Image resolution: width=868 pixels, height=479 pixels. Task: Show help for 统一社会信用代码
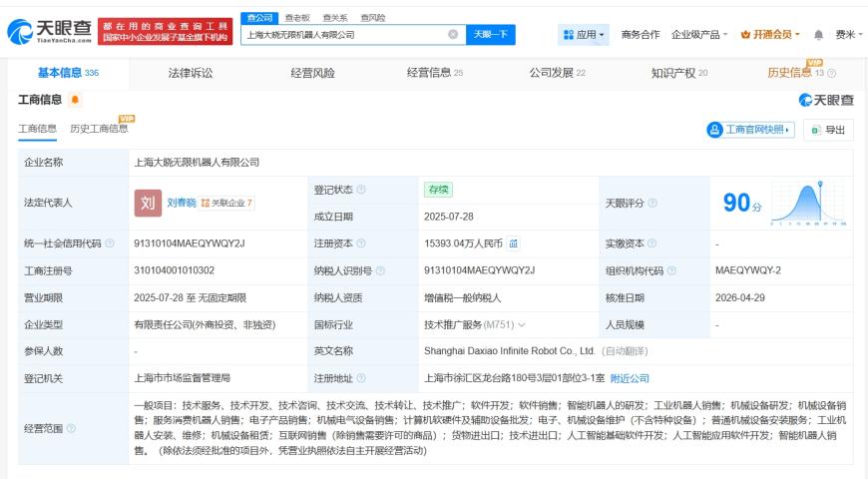coord(110,243)
